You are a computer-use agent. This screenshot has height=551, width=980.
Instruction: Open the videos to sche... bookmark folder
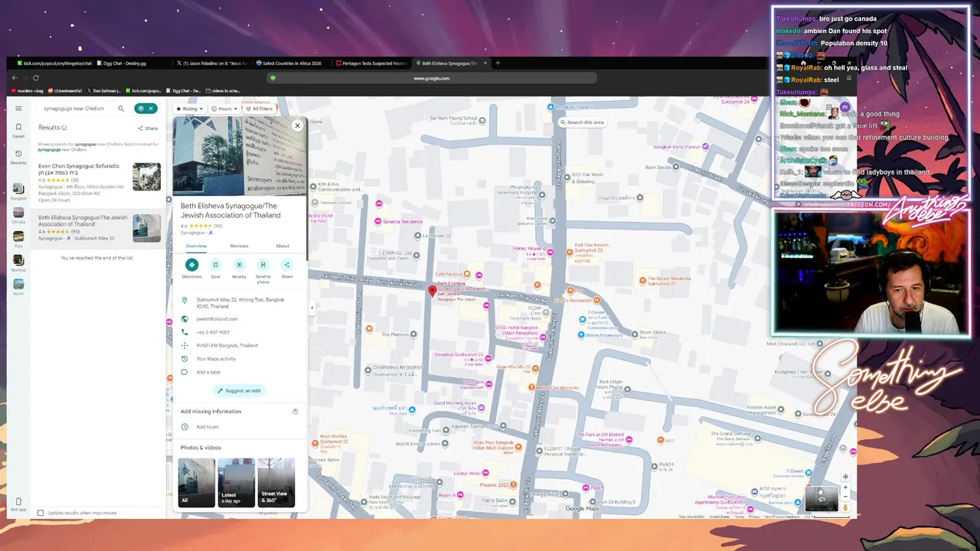coord(222,90)
